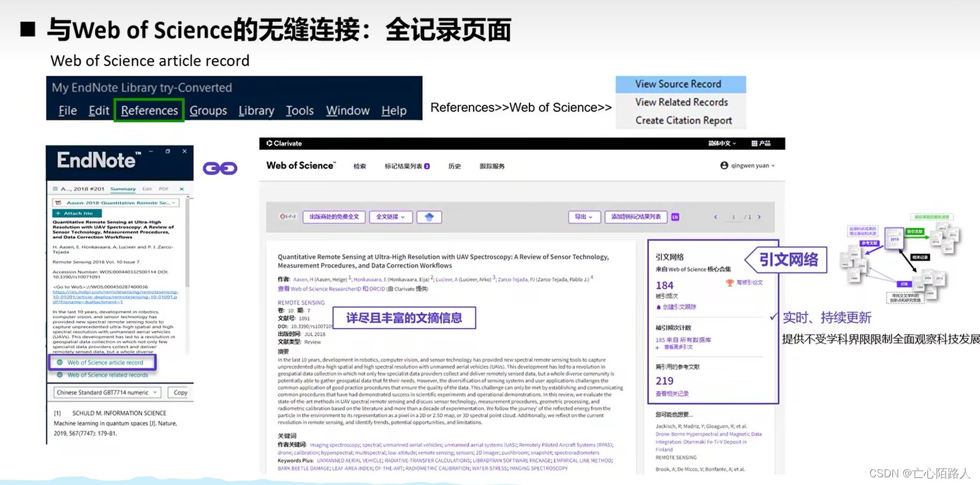Go to next record arrow

(759, 217)
